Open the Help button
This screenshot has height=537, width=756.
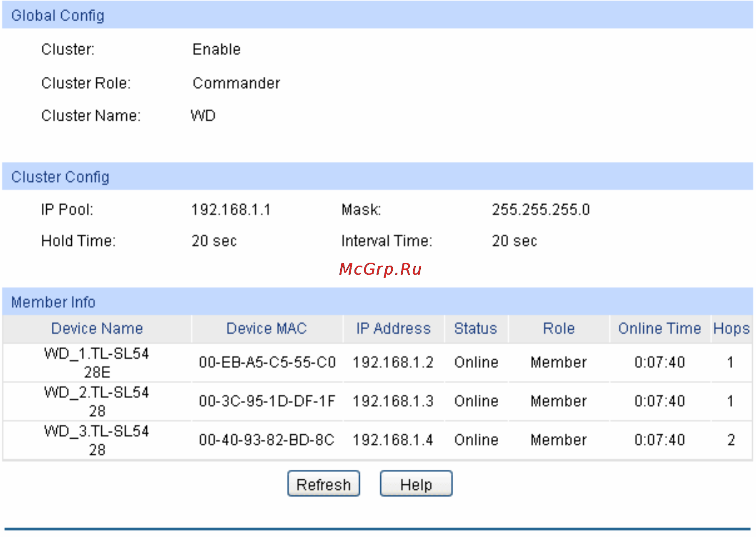pos(416,484)
